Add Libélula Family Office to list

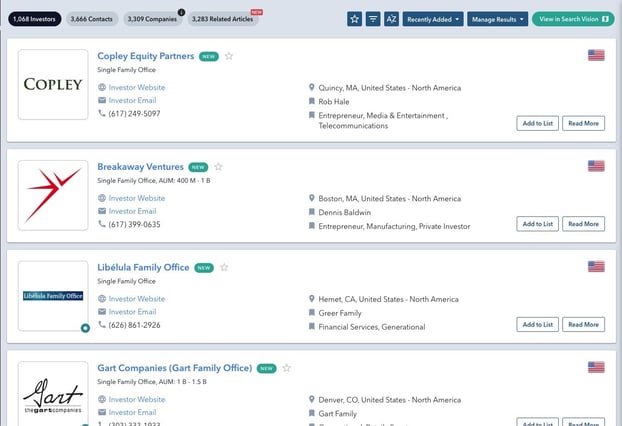[x=538, y=324]
